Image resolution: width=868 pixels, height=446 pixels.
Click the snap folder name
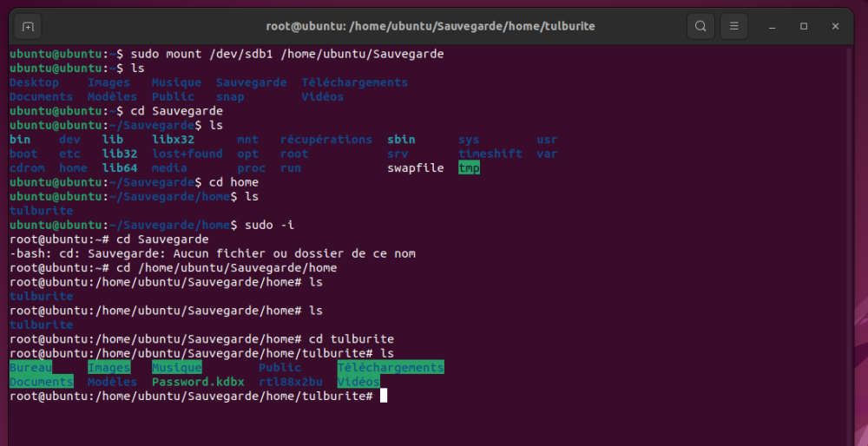coord(230,97)
